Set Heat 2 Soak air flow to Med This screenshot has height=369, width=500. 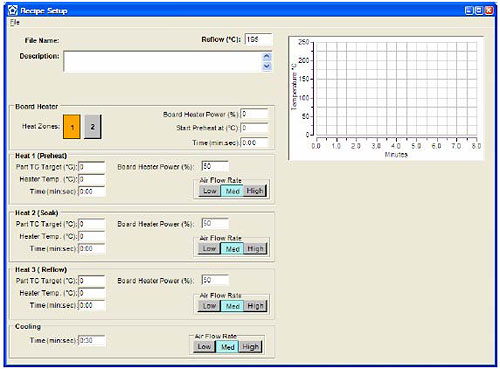pyautogui.click(x=232, y=249)
